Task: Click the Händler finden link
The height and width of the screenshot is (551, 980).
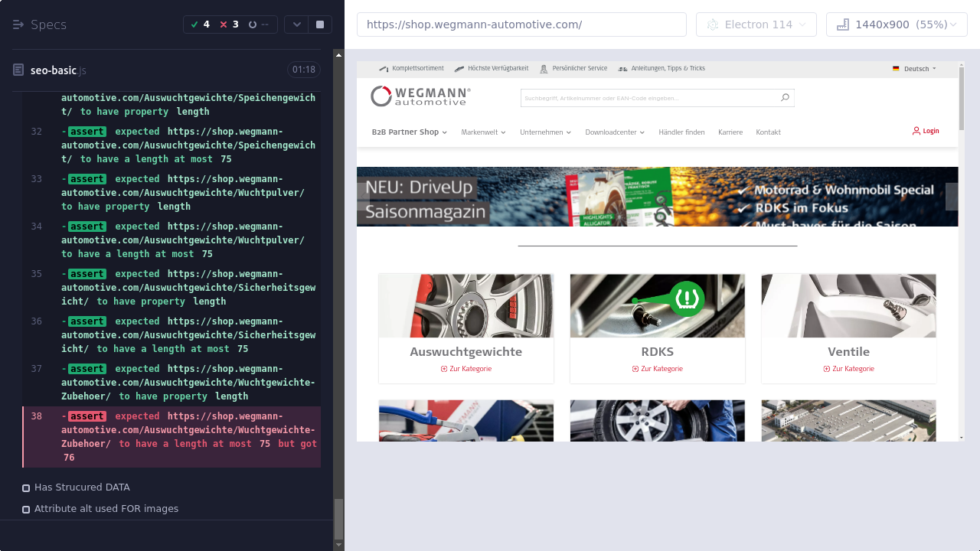Action: 681,132
